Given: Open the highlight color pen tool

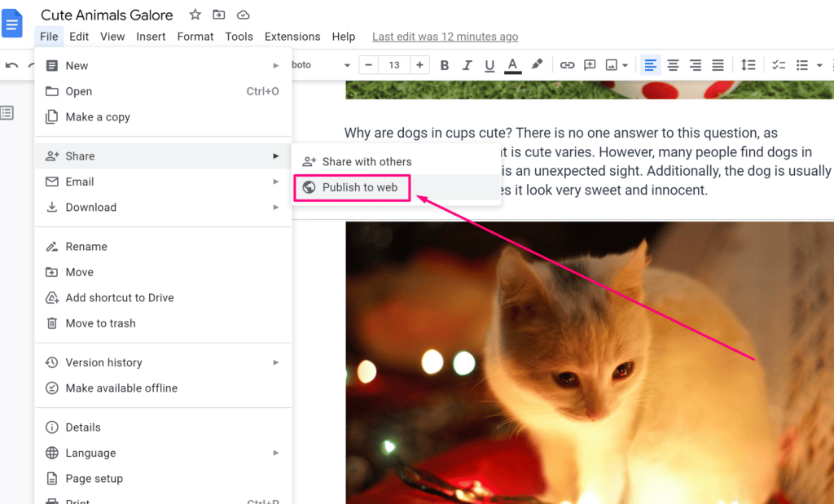Looking at the screenshot, I should (x=537, y=65).
